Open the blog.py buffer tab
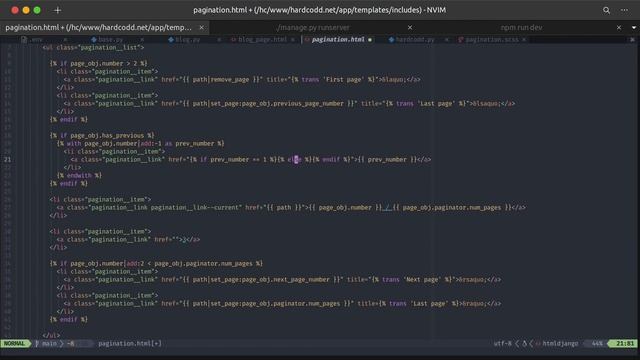 [x=188, y=40]
